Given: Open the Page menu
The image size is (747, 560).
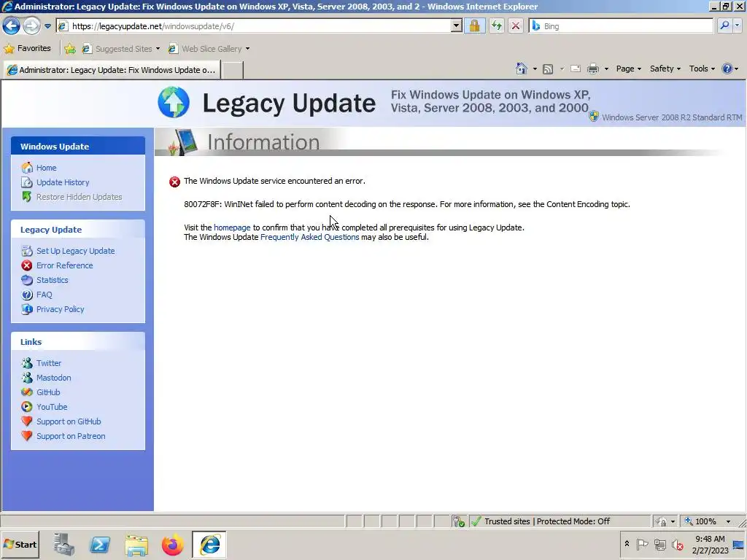Looking at the screenshot, I should pyautogui.click(x=628, y=69).
